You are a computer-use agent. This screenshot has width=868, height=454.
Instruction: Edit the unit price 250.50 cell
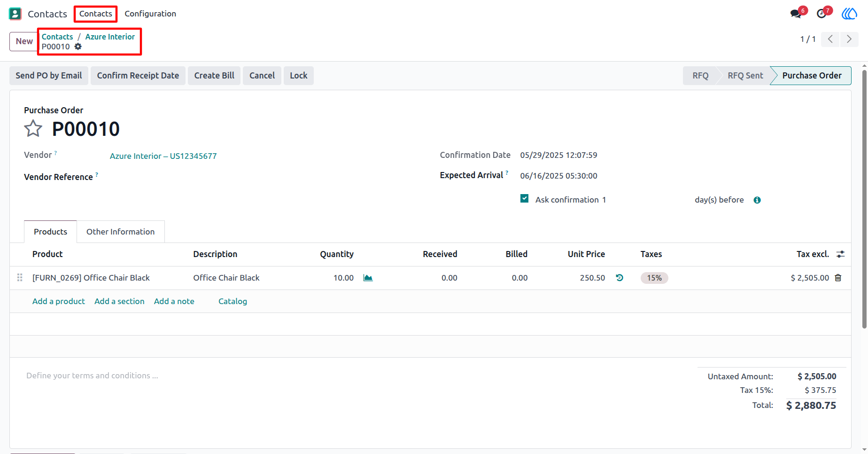click(592, 278)
